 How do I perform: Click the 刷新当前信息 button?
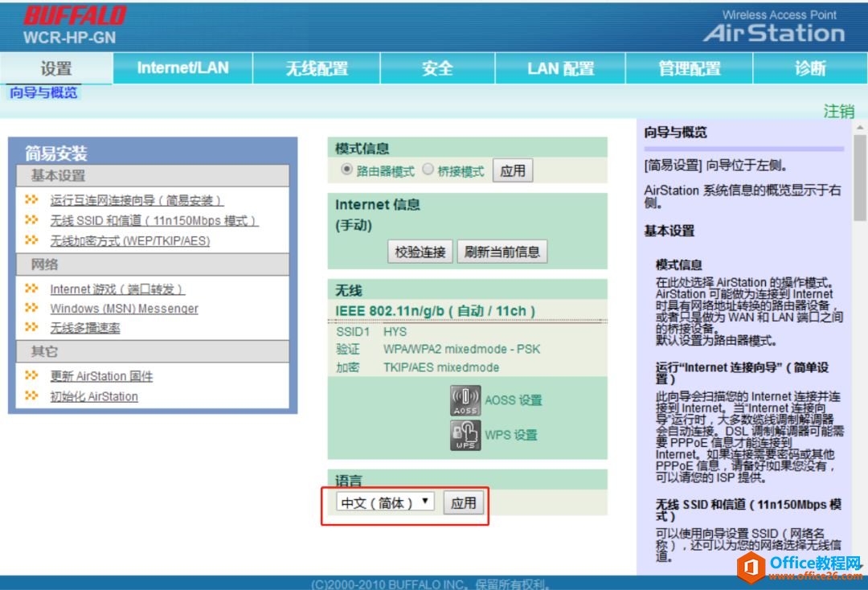pyautogui.click(x=502, y=252)
